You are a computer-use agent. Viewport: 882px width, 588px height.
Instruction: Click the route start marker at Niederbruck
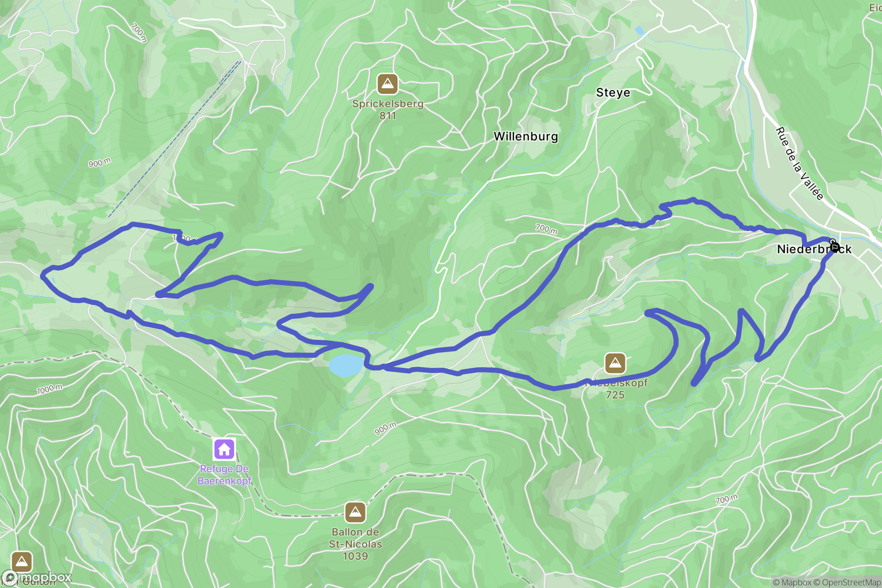pos(835,247)
